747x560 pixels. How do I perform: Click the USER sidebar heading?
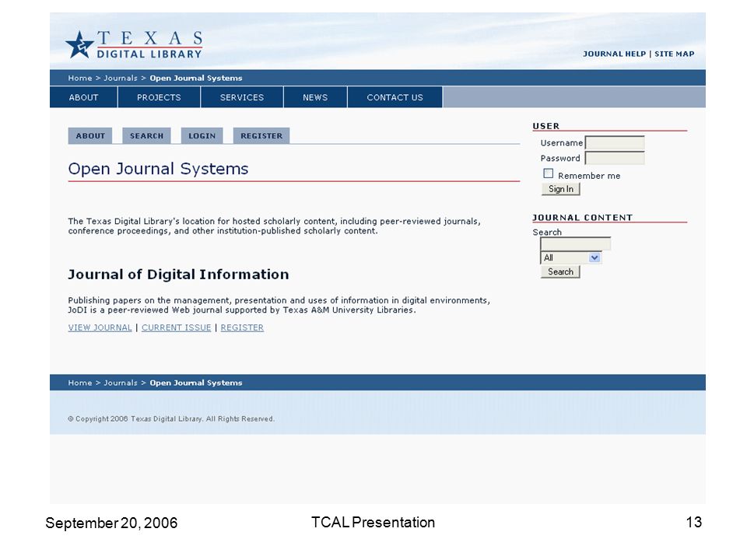tap(546, 126)
